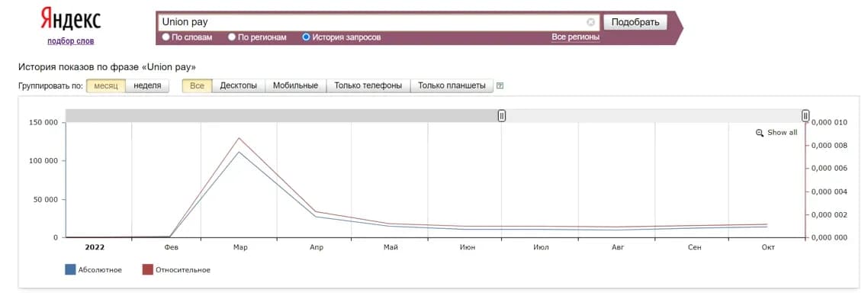
Task: Group by неделя
Action: [147, 86]
